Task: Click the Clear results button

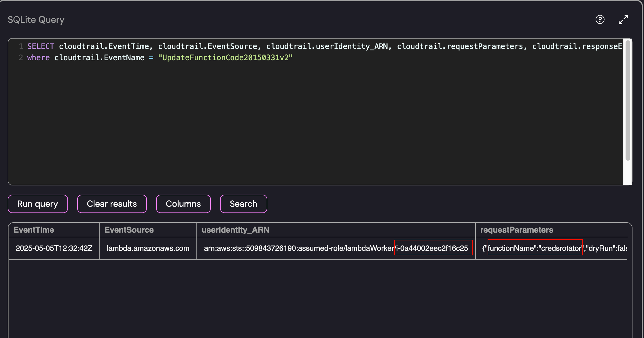Action: (x=112, y=204)
